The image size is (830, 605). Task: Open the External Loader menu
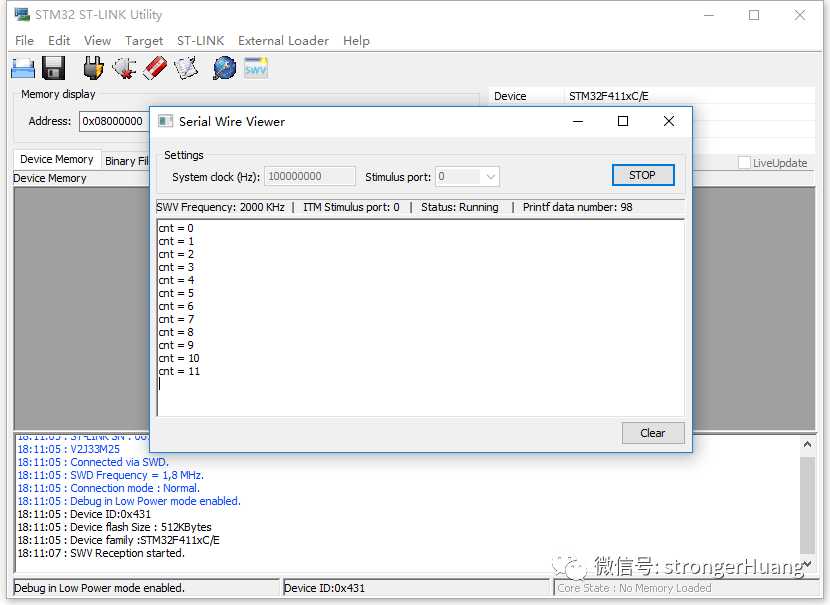click(x=283, y=41)
